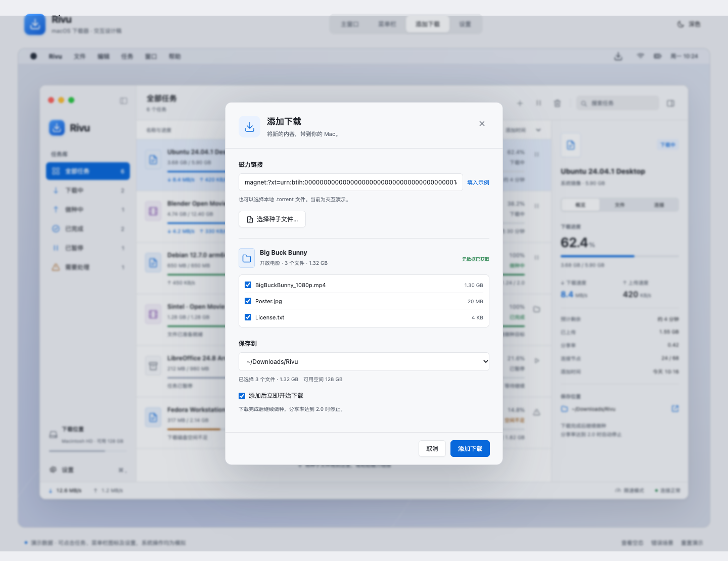Click the 1.30 GB file size
Screen dimensions: 728x561
point(474,286)
